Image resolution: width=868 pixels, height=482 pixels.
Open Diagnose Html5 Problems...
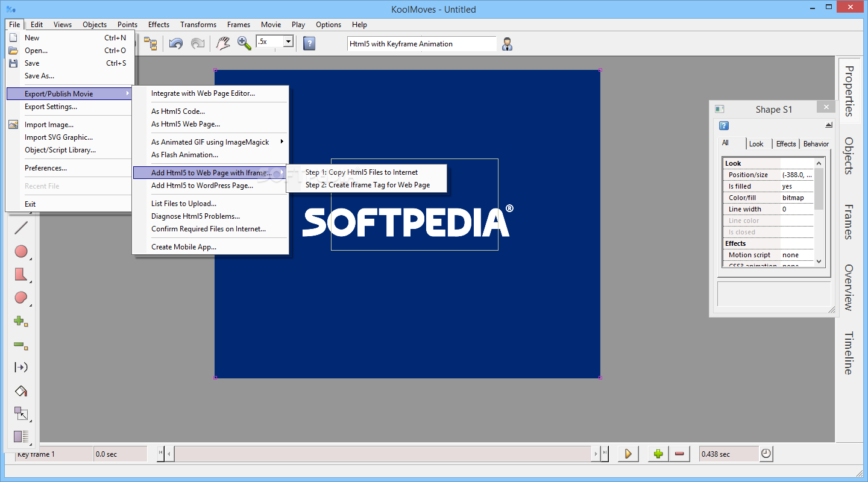pyautogui.click(x=210, y=216)
